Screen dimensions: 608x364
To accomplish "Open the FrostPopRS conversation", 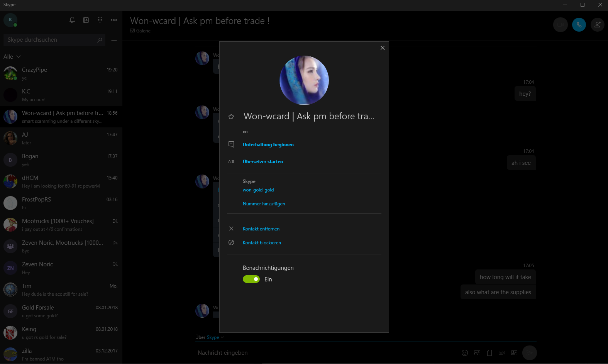I will (61, 203).
